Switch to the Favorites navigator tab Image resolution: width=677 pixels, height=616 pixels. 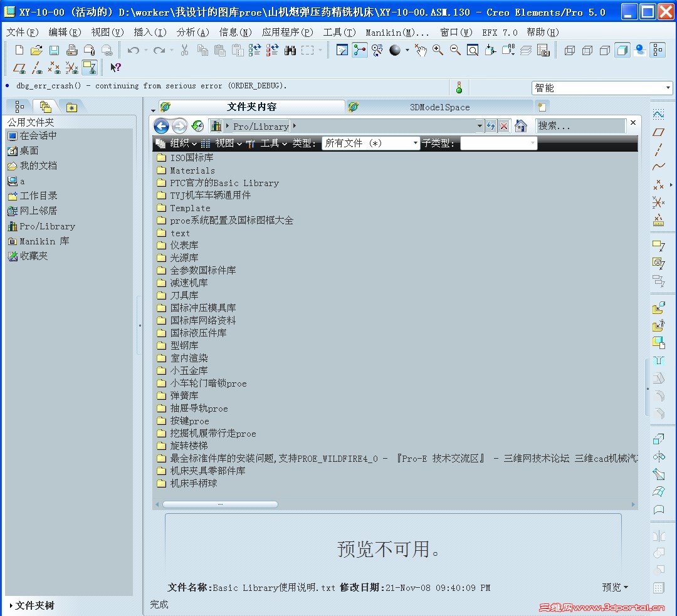coord(71,107)
